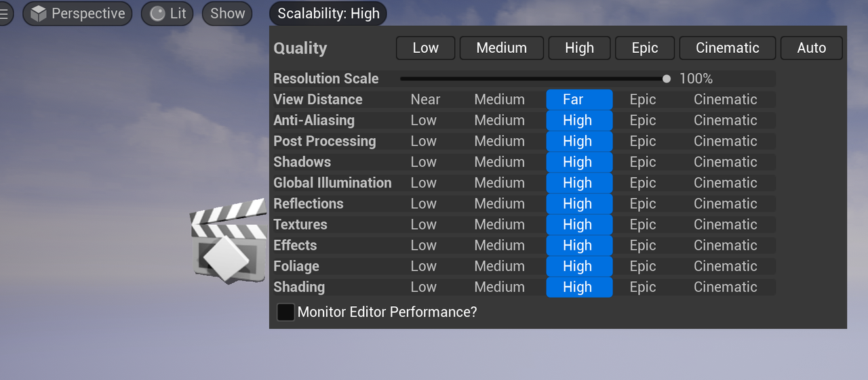Image resolution: width=868 pixels, height=380 pixels.
Task: Apply the Cinematic quality preset
Action: click(727, 48)
